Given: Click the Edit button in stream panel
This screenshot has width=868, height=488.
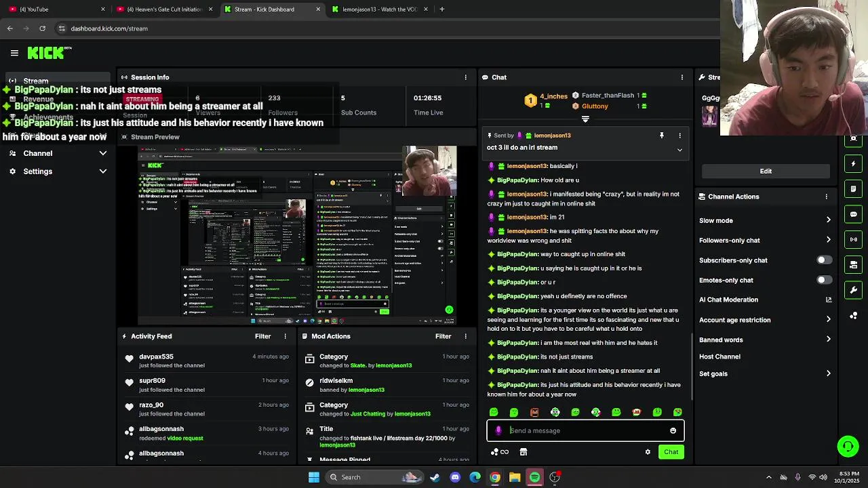Looking at the screenshot, I should tap(766, 171).
